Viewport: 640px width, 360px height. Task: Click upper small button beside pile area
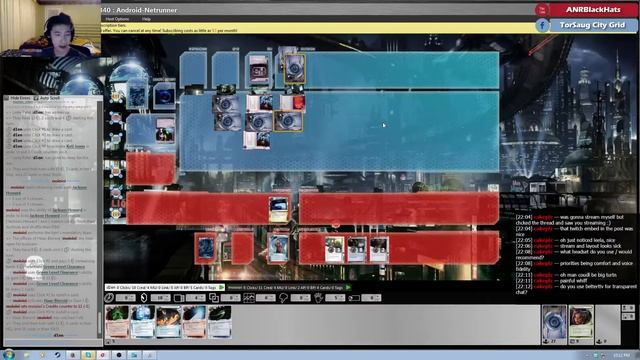coord(628,308)
